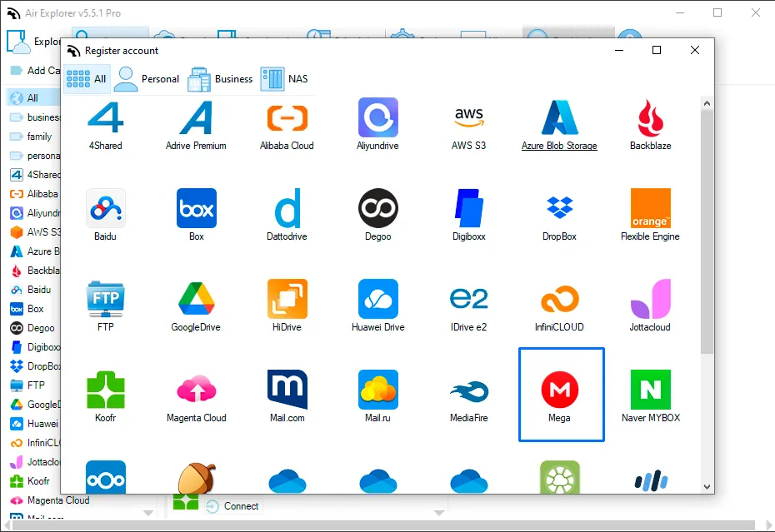Pick the FTP icon in grid
The height and width of the screenshot is (532, 775).
tap(105, 299)
